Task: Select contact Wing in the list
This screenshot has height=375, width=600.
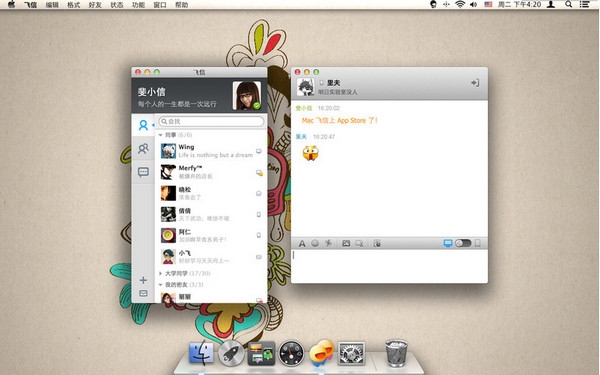Action: [x=211, y=151]
